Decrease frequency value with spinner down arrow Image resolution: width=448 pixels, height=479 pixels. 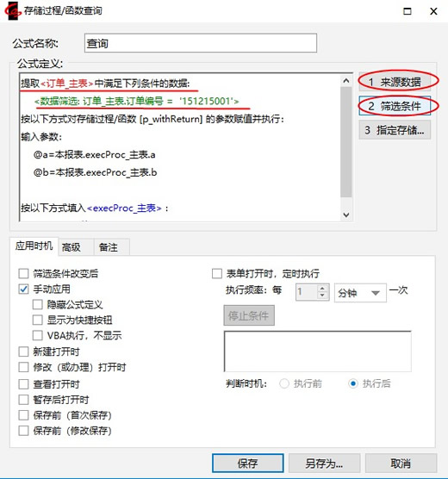322,295
